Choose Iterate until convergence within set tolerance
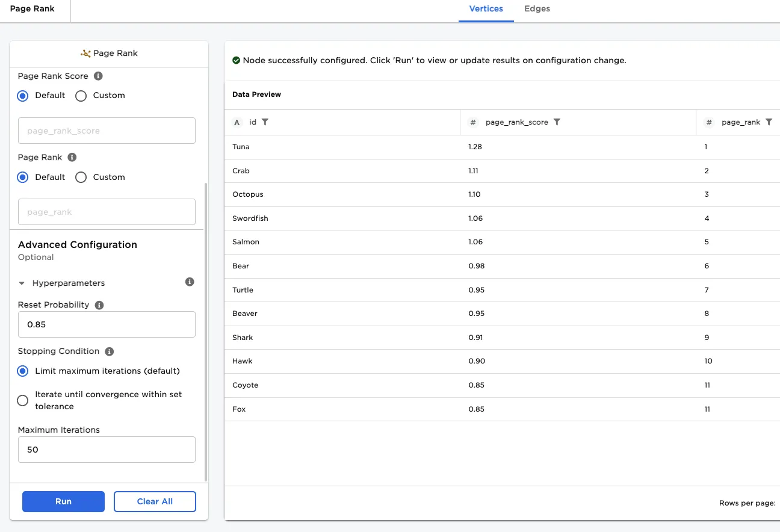The image size is (780, 532). coord(23,401)
